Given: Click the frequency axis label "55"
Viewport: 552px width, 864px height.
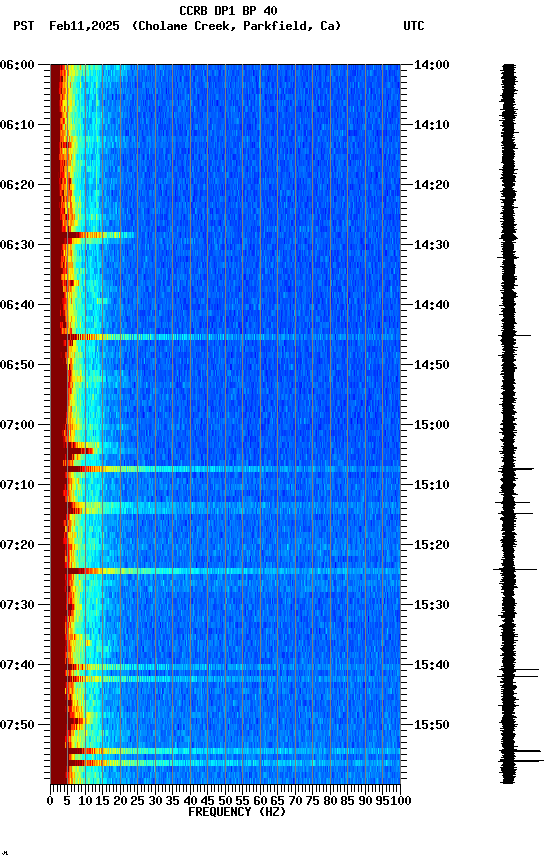Looking at the screenshot, I should [243, 801].
